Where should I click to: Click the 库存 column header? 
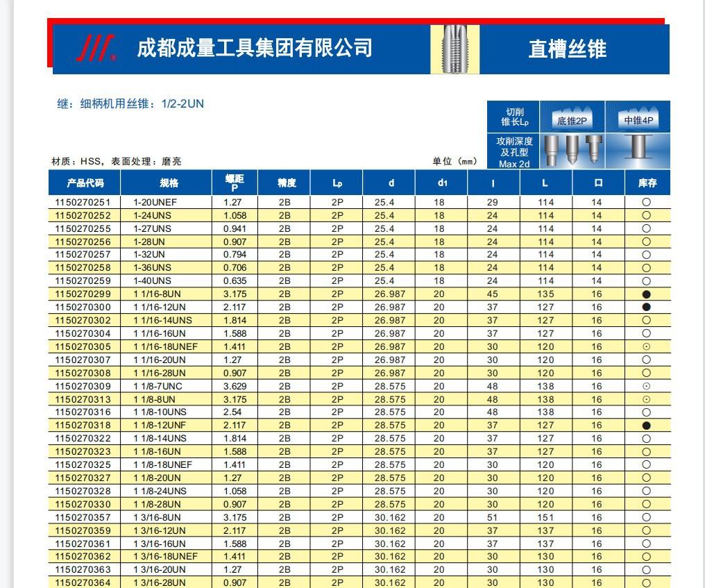647,183
